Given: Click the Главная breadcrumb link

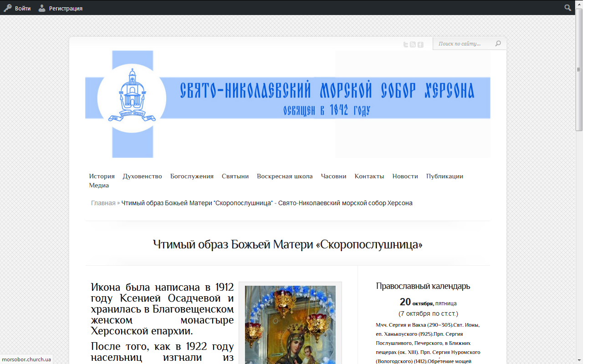Looking at the screenshot, I should (103, 203).
